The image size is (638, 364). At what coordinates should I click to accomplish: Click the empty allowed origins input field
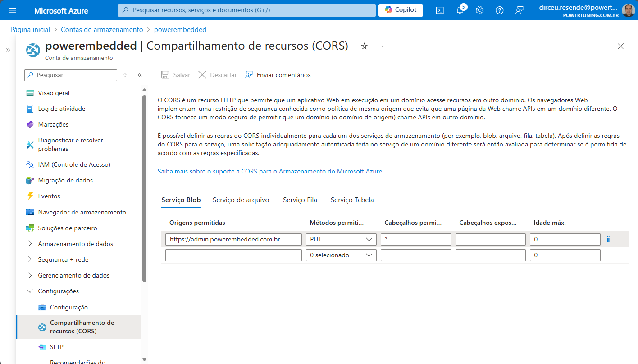click(233, 255)
